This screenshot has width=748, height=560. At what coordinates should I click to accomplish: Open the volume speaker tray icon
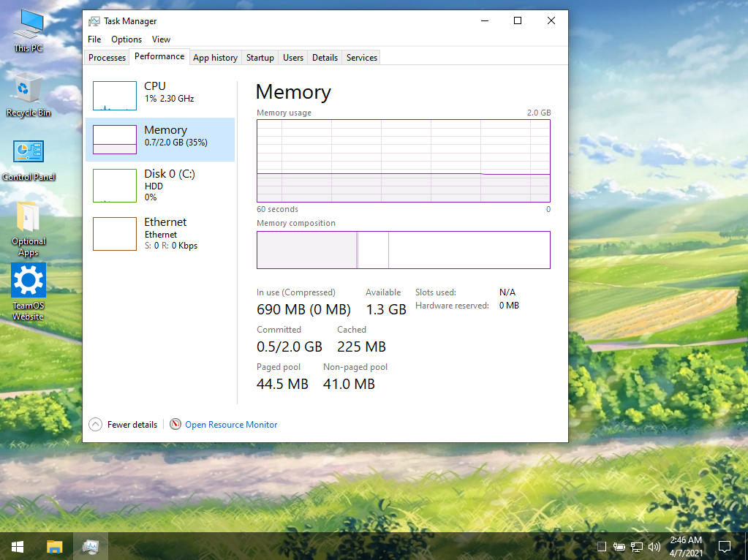click(654, 547)
